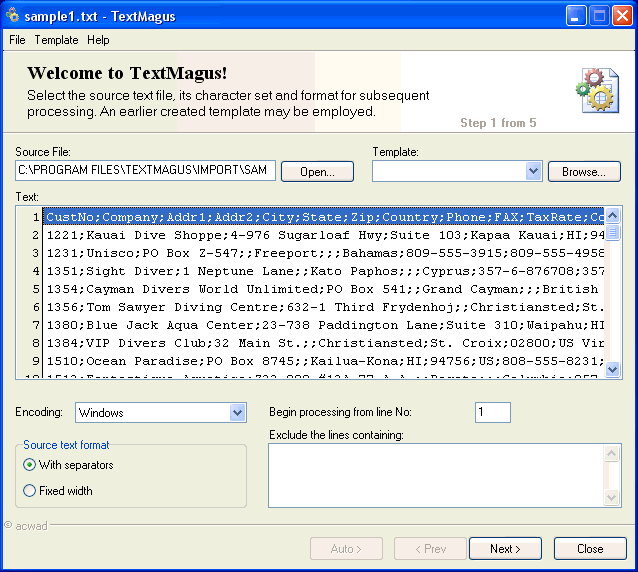Click the Close button at bottom
Viewport: 638px width, 572px height.
coord(590,549)
